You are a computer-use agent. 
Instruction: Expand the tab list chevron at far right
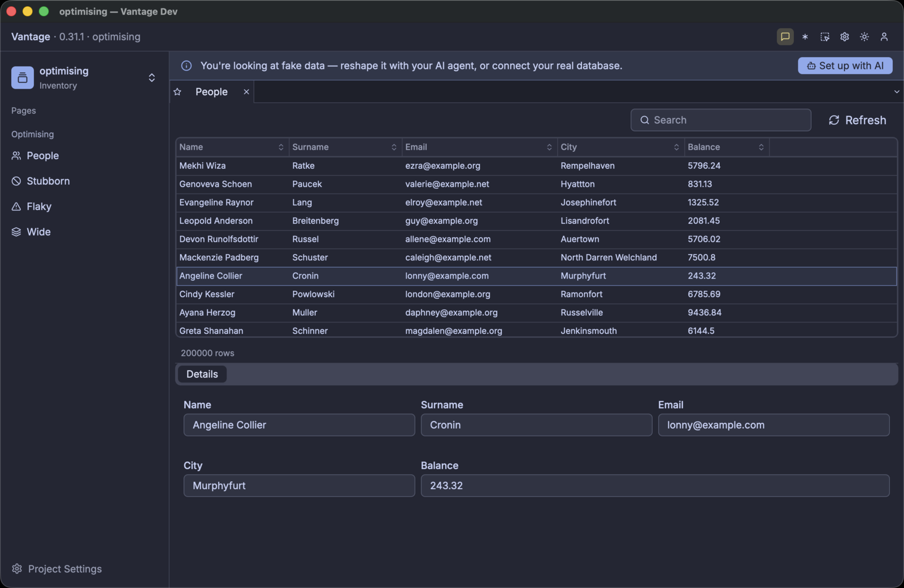[897, 92]
